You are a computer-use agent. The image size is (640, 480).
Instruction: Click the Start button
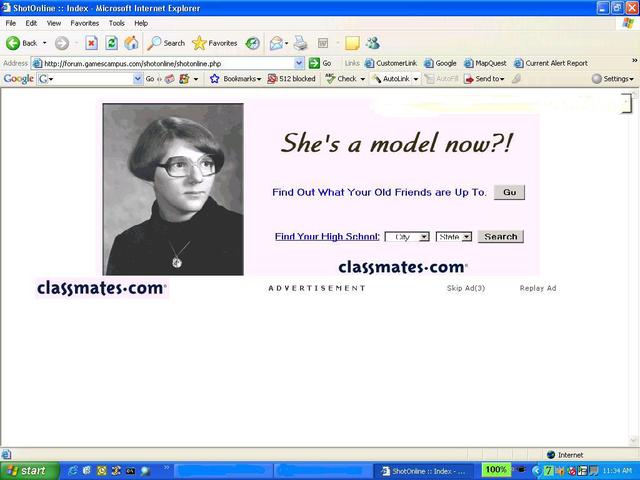click(x=29, y=471)
